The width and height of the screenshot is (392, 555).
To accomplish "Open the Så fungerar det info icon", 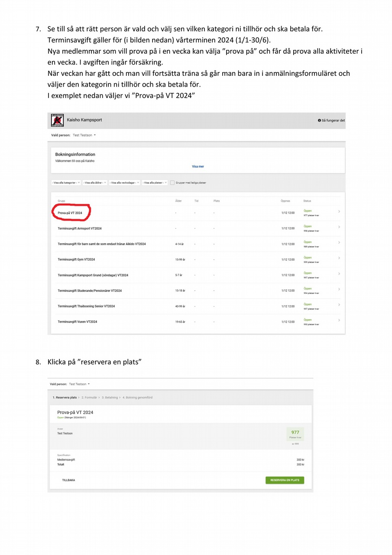I will click(x=319, y=121).
